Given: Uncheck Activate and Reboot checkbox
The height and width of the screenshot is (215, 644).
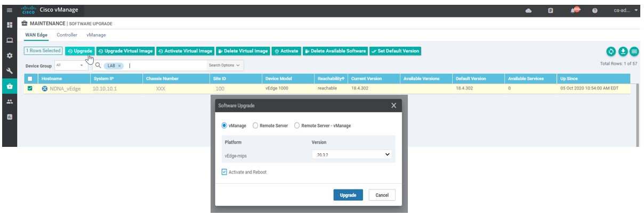Looking at the screenshot, I should tap(224, 172).
